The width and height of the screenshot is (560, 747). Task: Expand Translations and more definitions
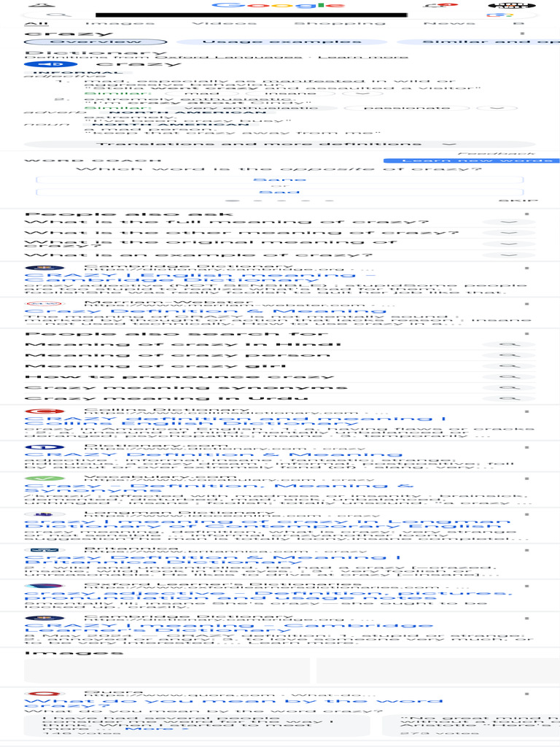[279, 144]
